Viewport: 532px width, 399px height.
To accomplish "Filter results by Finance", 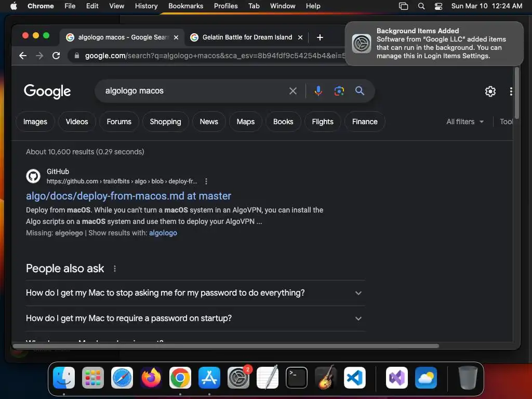I will [x=365, y=122].
